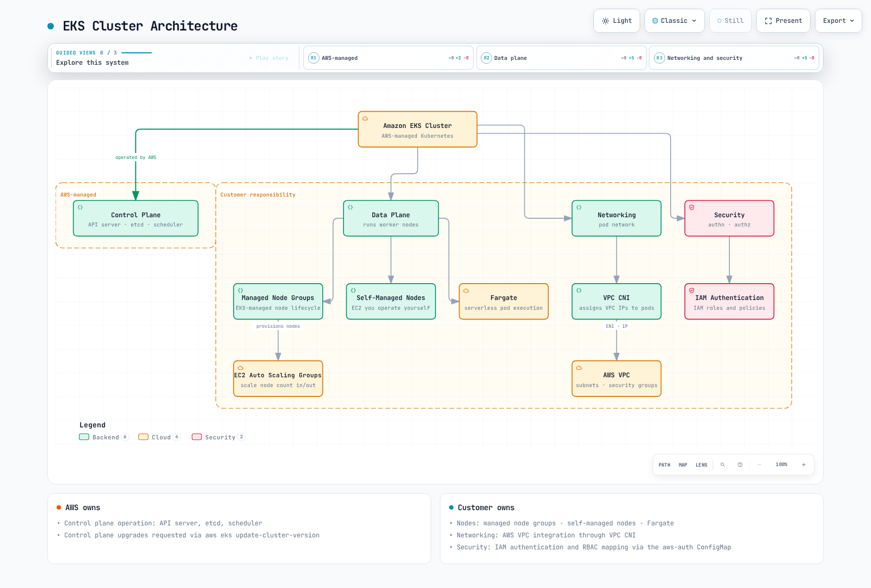This screenshot has width=871, height=588.
Task: Select guided view 03 Networking and security
Action: point(734,58)
